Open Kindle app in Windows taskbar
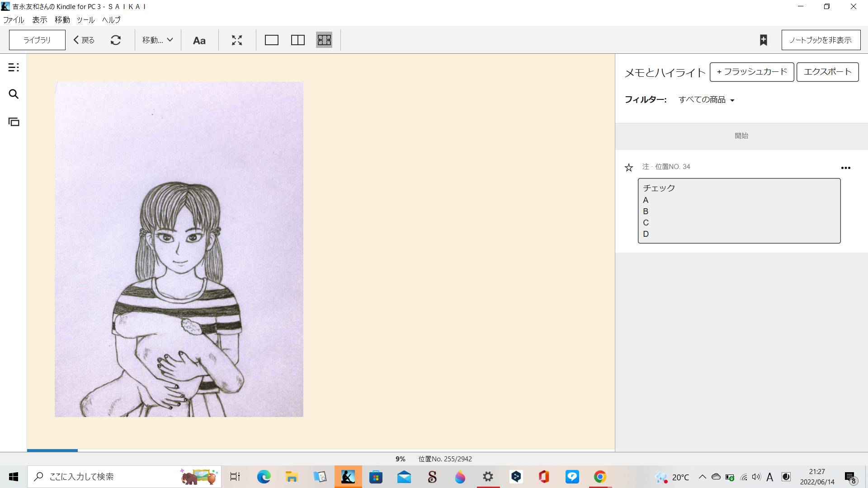The image size is (868, 488). (x=348, y=477)
